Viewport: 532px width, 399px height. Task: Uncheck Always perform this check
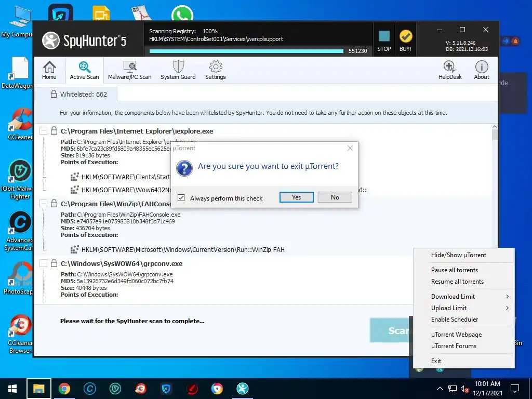181,198
